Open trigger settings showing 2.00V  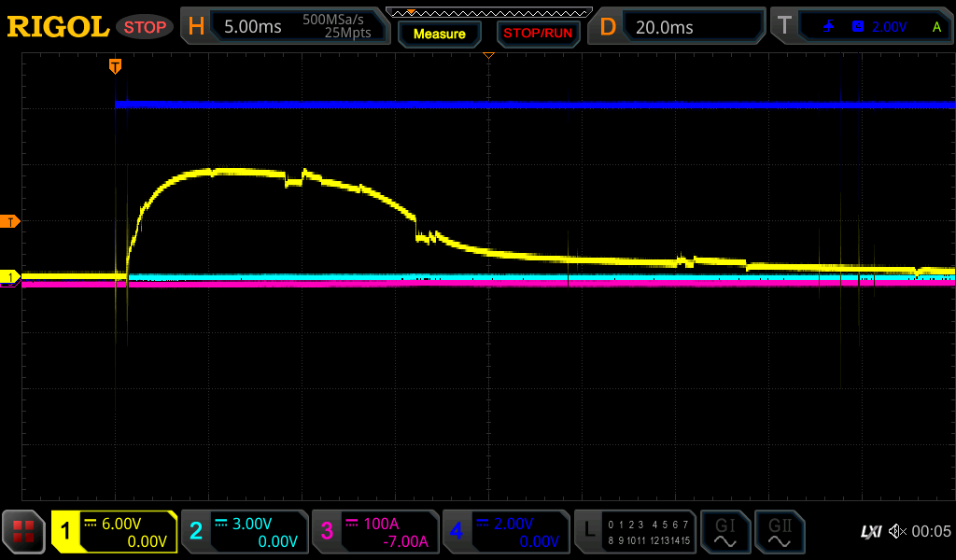[x=861, y=27]
